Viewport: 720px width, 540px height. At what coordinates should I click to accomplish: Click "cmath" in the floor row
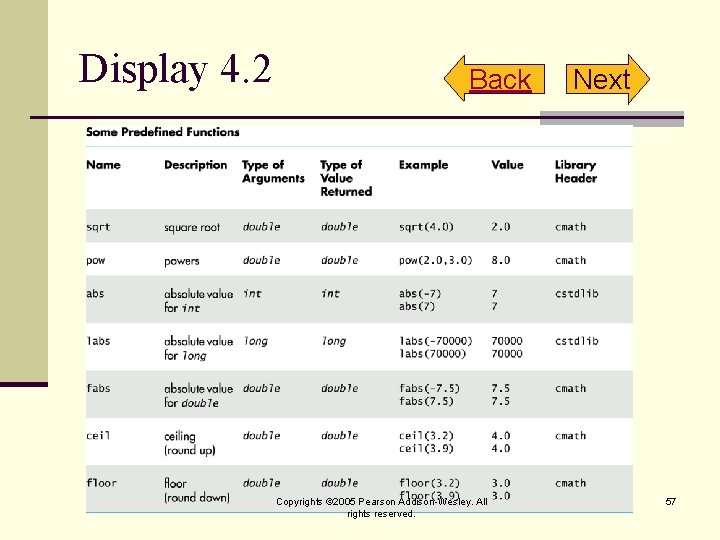click(571, 483)
